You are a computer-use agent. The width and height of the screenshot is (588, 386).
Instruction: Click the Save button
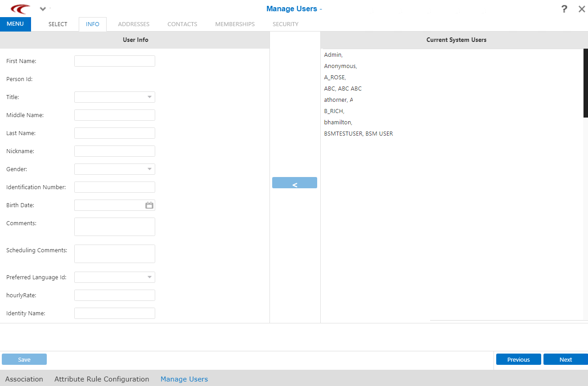pyautogui.click(x=24, y=359)
